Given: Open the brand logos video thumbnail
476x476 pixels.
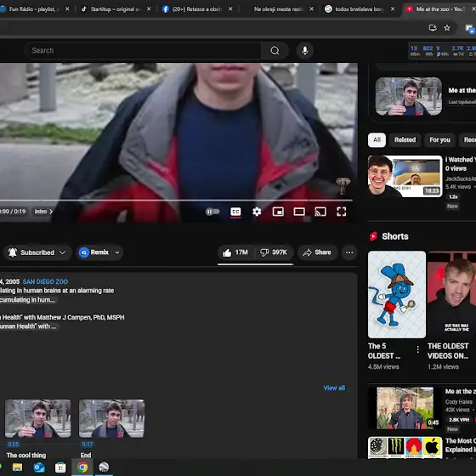Looking at the screenshot, I should 405,448.
